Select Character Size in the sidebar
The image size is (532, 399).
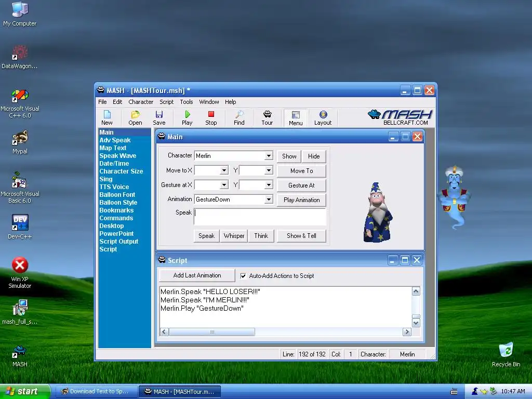click(x=121, y=171)
